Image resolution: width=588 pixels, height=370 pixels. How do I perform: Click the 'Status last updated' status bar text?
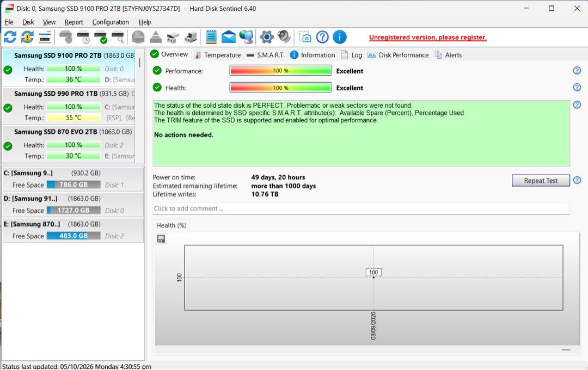pyautogui.click(x=77, y=366)
